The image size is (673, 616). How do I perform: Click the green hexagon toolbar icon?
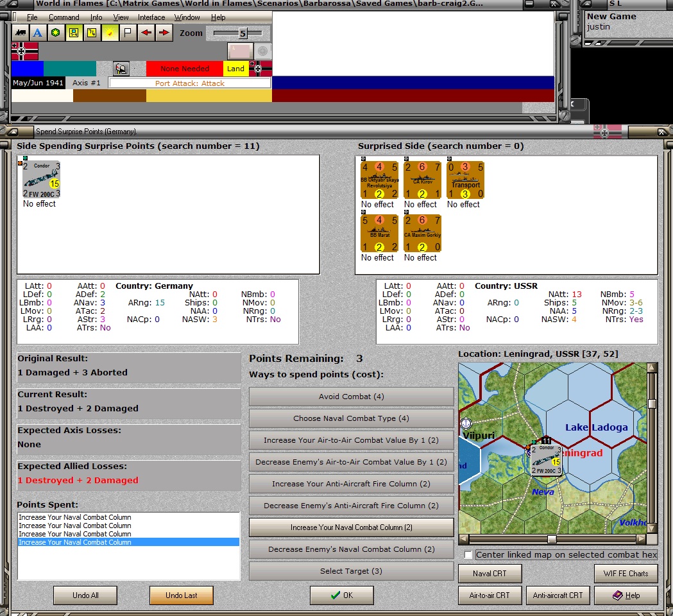click(56, 33)
